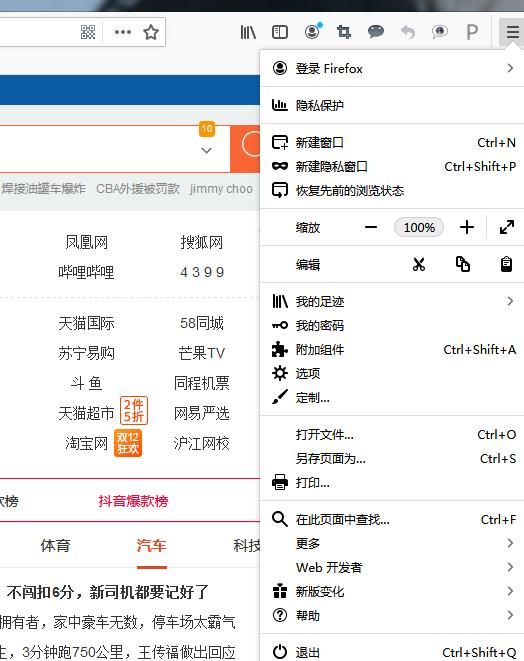Zoom out with the minus button
This screenshot has height=661, width=524.
[371, 228]
